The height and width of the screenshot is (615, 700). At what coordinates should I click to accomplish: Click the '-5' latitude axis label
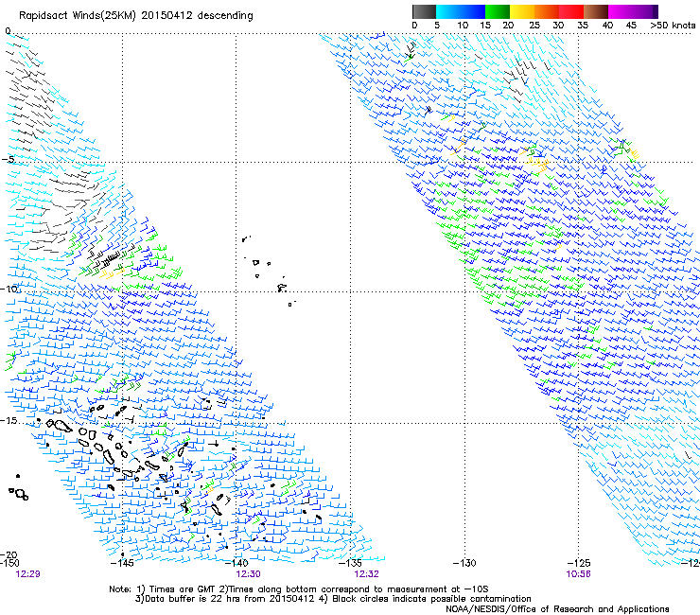click(x=8, y=160)
